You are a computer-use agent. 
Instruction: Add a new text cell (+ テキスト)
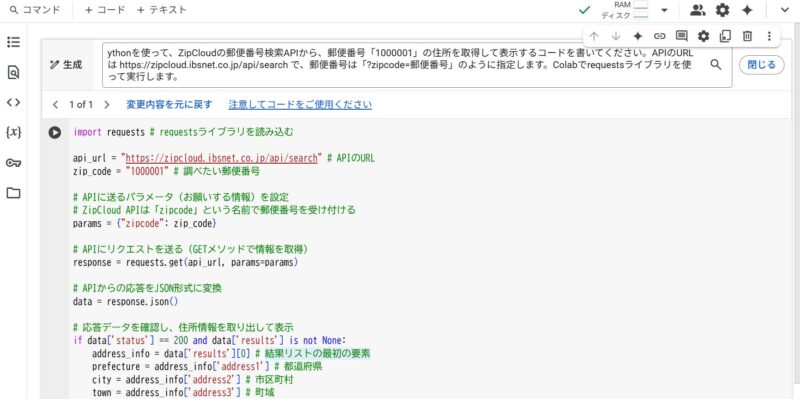tap(161, 10)
